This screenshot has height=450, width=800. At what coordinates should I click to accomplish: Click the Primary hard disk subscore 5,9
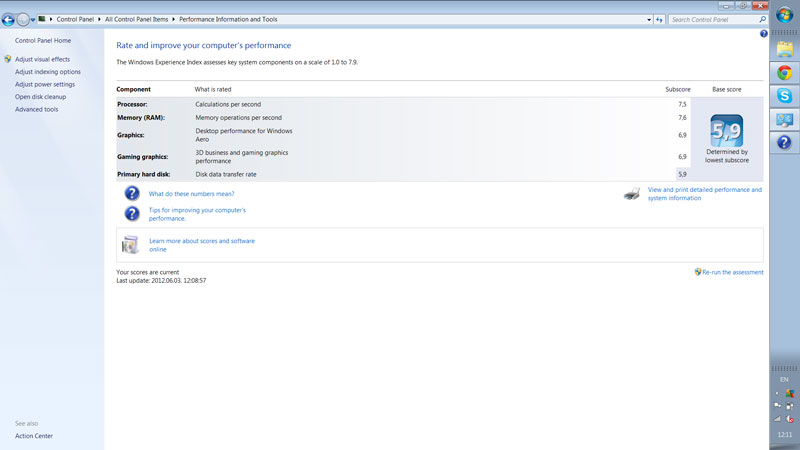[682, 174]
